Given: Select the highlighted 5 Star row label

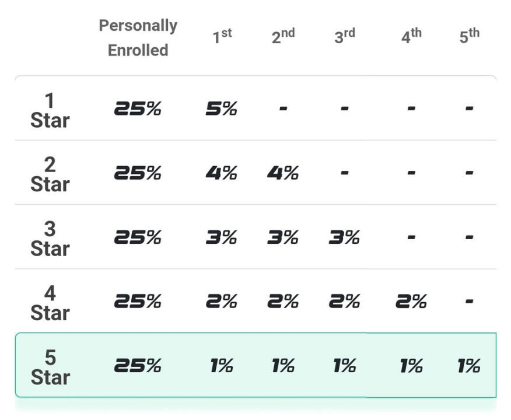Looking at the screenshot, I should click(x=50, y=367).
